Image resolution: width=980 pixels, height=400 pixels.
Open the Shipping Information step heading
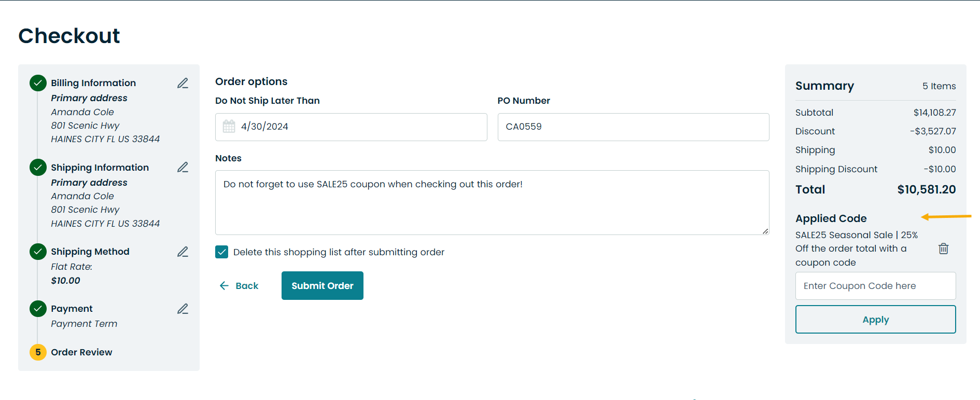click(x=100, y=168)
